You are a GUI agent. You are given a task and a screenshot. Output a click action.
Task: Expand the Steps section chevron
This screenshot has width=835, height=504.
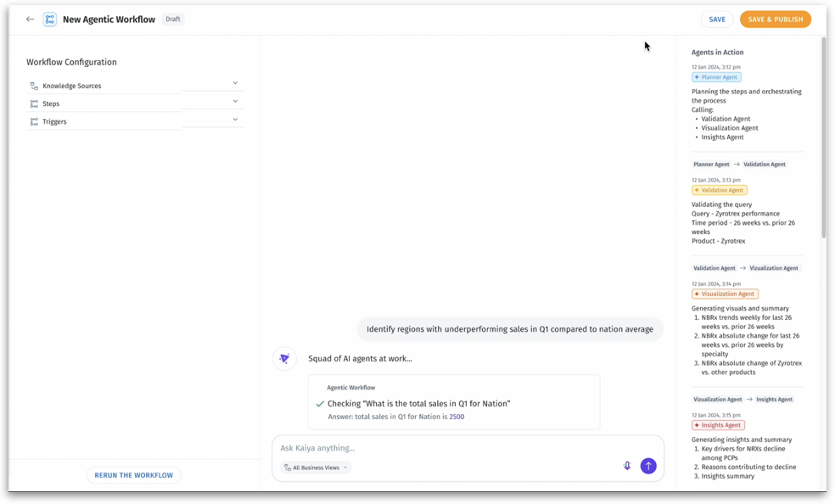point(235,101)
